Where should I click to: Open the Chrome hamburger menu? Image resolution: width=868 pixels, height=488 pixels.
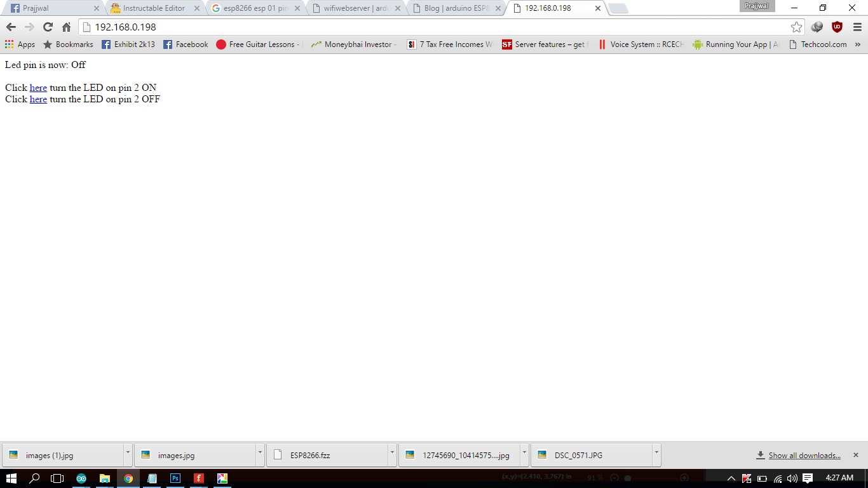click(857, 27)
